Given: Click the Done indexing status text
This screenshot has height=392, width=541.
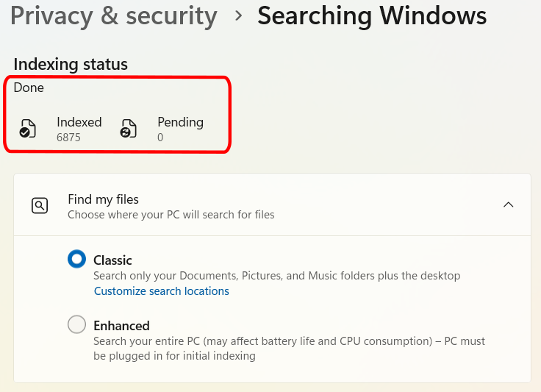Looking at the screenshot, I should click(x=29, y=88).
